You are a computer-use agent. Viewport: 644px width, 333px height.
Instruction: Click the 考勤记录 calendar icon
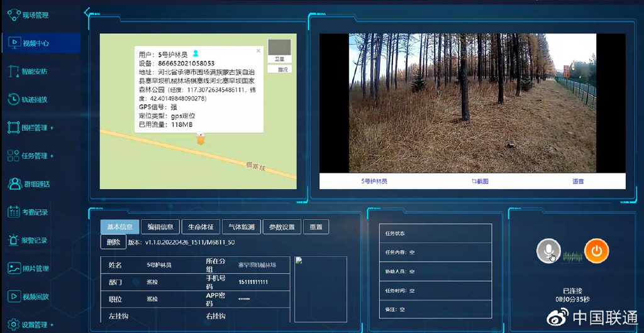[x=14, y=212]
